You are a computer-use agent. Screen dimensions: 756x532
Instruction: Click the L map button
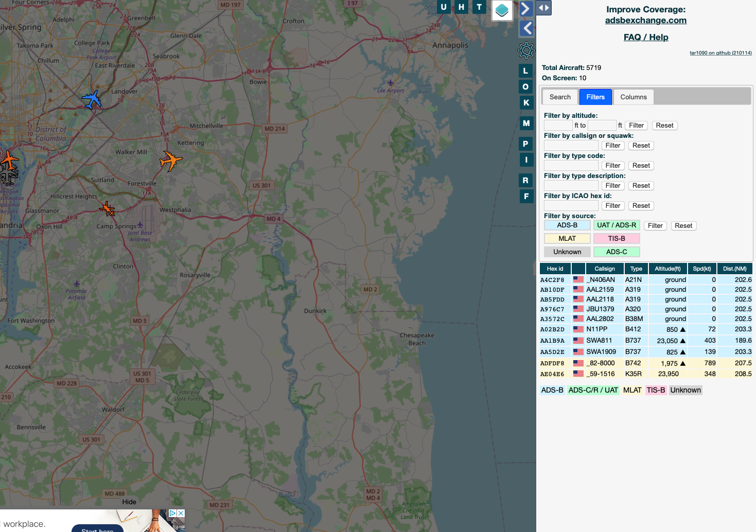tap(525, 71)
